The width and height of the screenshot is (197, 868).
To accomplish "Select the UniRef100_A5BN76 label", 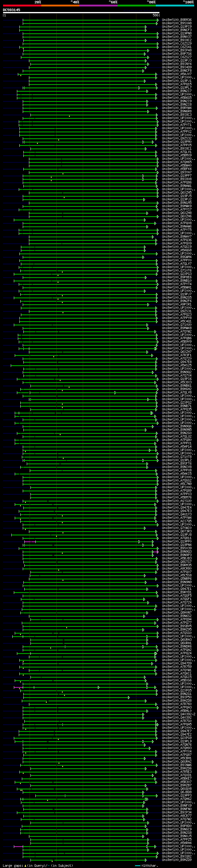I will (177, 497).
